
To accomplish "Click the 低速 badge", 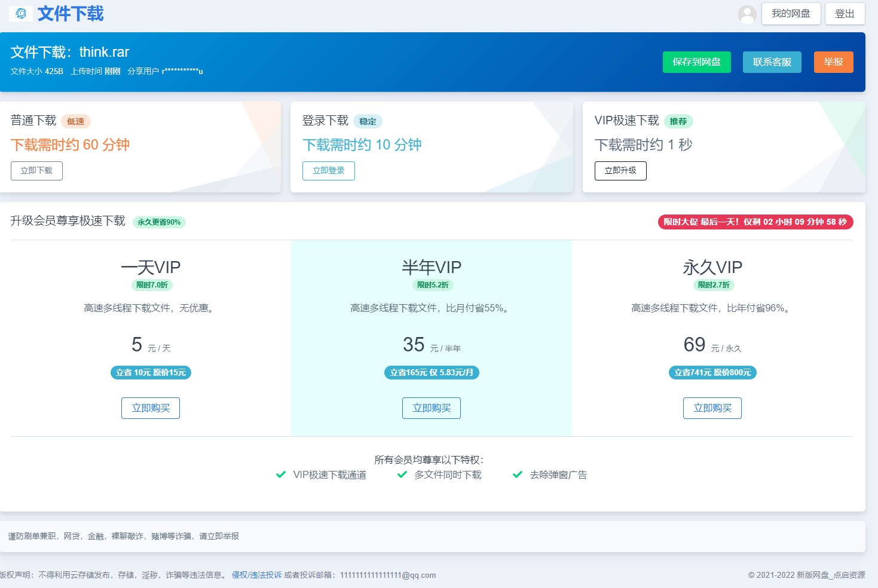I will coord(76,121).
